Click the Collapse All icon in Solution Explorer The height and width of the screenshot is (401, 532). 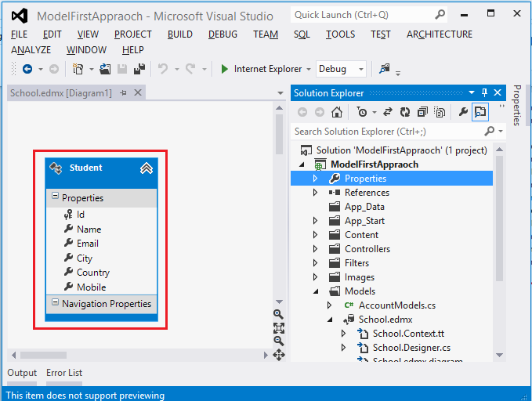pos(422,112)
